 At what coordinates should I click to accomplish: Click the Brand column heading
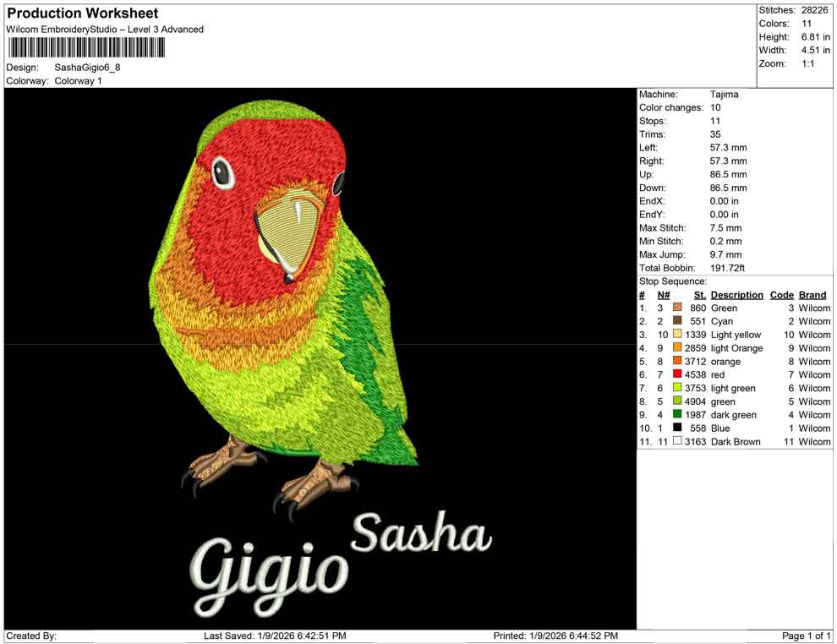(812, 294)
